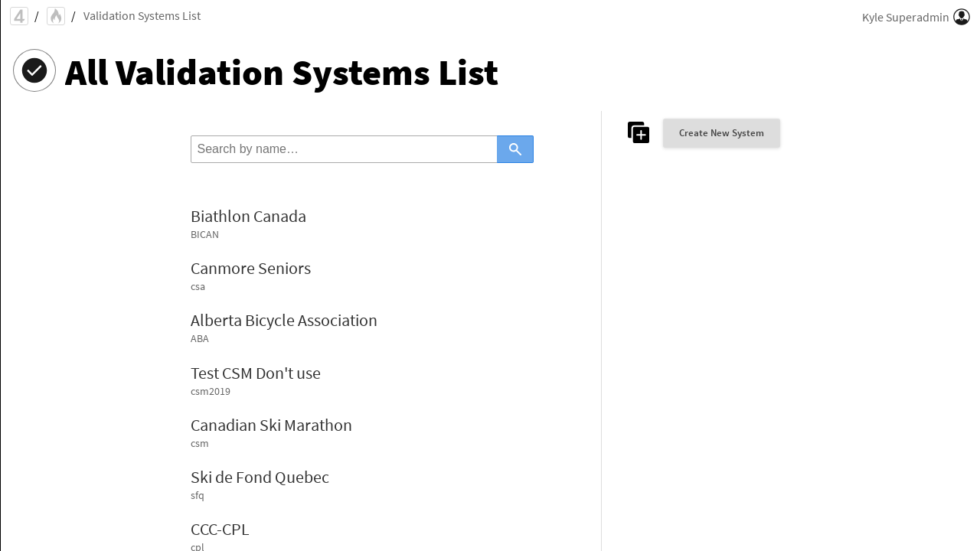Click the flame breadcrumb icon
980x551 pixels.
coord(56,16)
